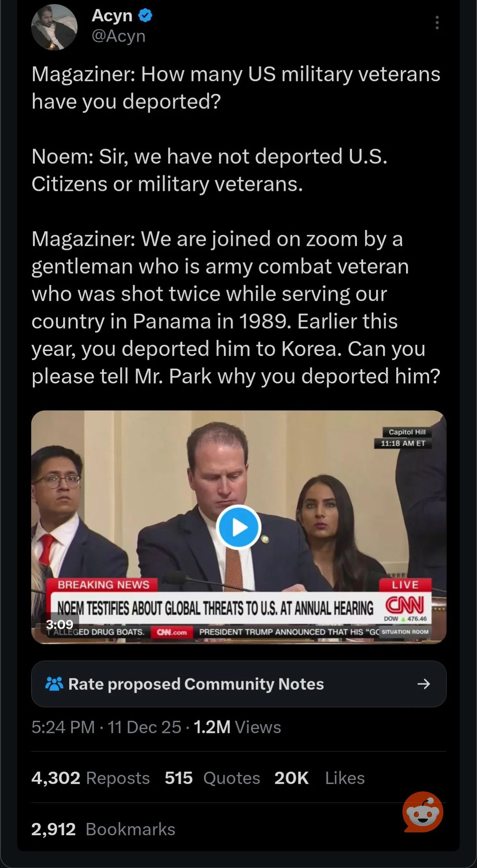The image size is (477, 868).
Task: Open the 2,912 Bookmarks count
Action: (103, 829)
